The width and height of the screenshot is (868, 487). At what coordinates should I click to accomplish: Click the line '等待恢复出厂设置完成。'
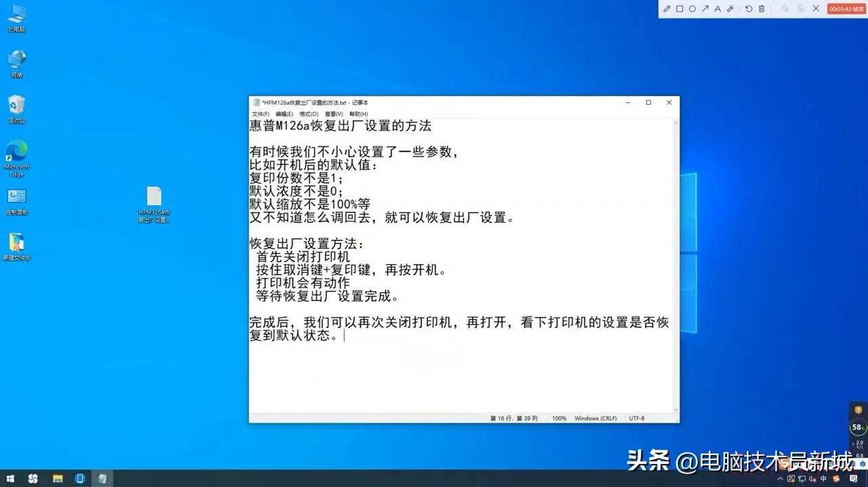pos(328,296)
